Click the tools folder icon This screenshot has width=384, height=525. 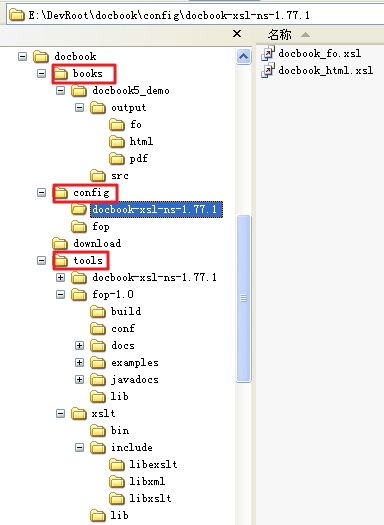coord(60,260)
